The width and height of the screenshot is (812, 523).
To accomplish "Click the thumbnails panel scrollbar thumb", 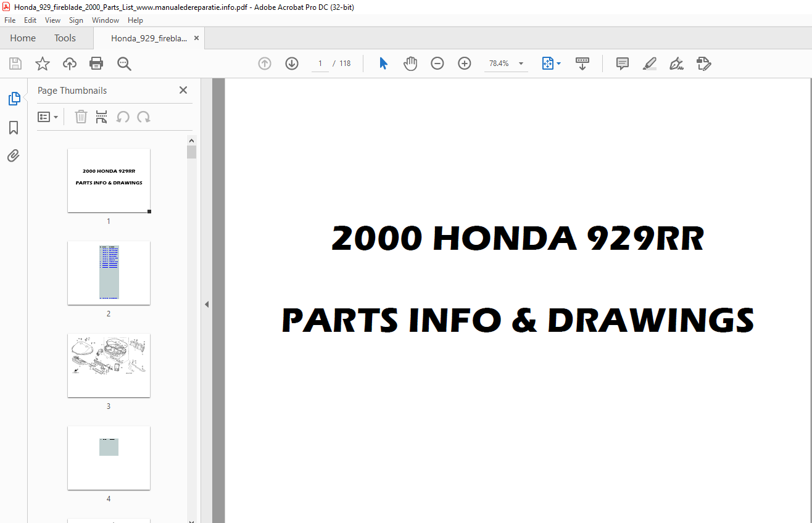I will pyautogui.click(x=192, y=152).
